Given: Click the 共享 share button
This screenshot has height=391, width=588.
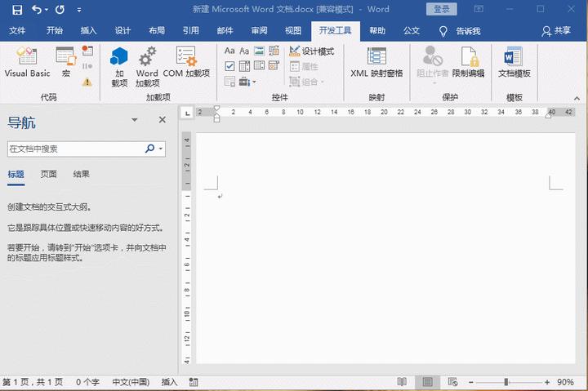Looking at the screenshot, I should tap(556, 31).
